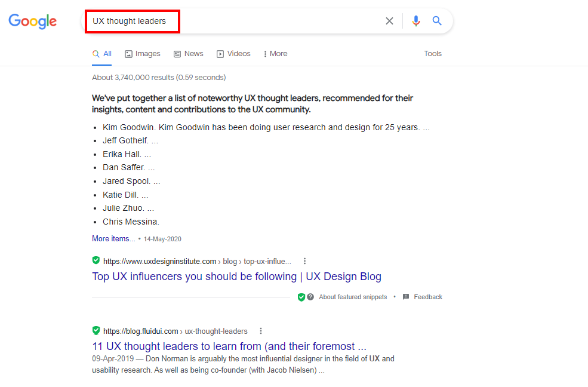Clear the search box with X icon
Viewport: 588px width, 387px height.
389,21
